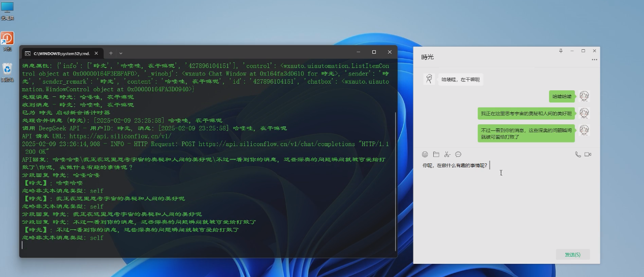
Task: Click the message input field in WeChat
Action: (x=506, y=203)
